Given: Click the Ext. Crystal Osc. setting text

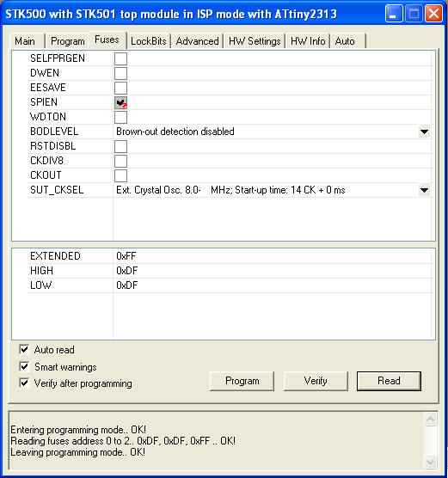Looking at the screenshot, I should tap(230, 190).
